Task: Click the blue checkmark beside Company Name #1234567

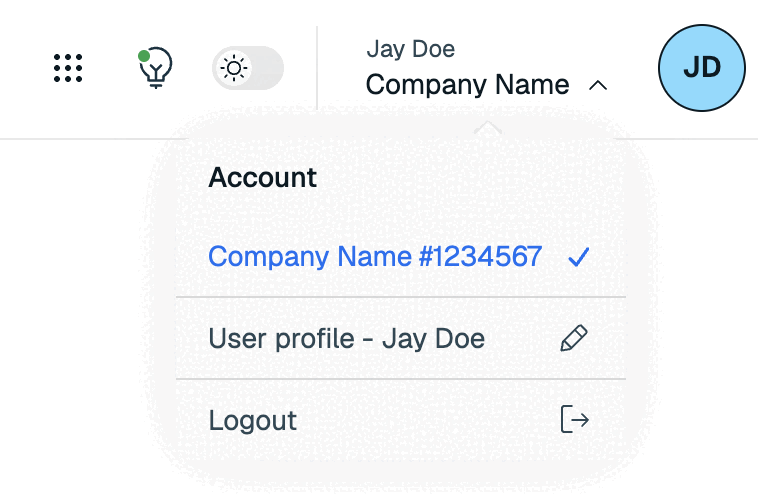Action: (579, 257)
